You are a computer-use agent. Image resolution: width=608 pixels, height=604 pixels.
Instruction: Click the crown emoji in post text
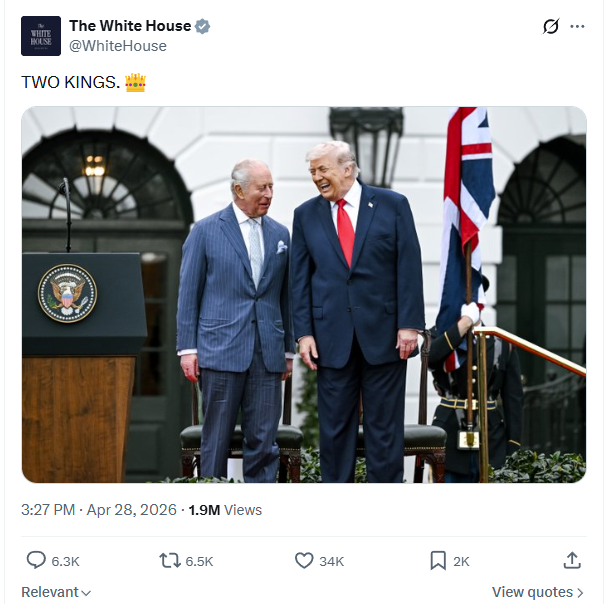click(x=135, y=83)
